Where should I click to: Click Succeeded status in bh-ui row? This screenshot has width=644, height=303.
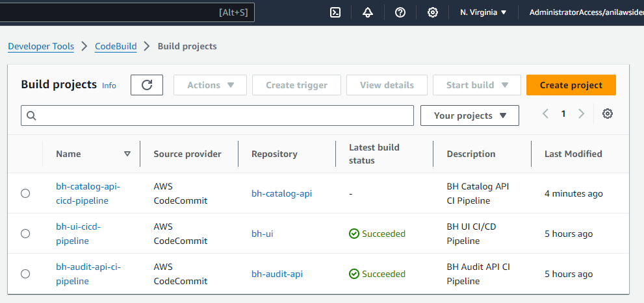point(377,234)
